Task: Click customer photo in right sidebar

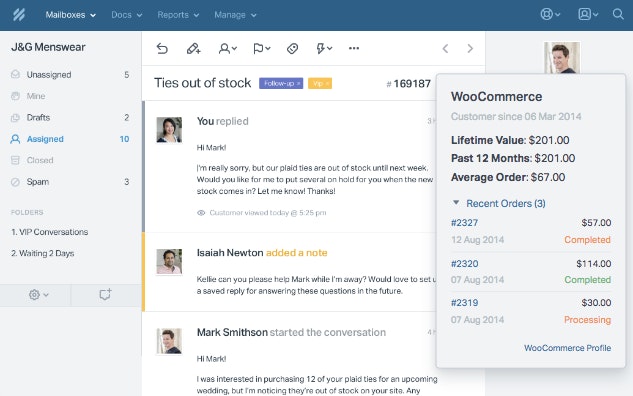Action: (x=562, y=58)
